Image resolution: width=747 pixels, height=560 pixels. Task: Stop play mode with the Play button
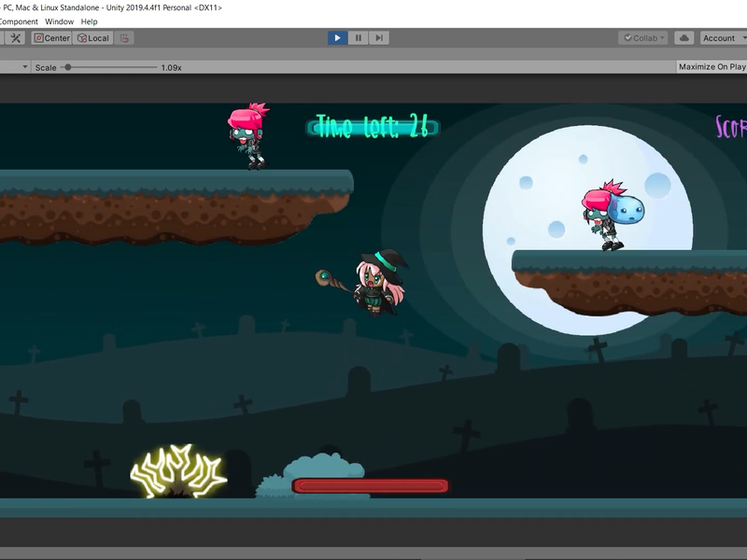337,37
